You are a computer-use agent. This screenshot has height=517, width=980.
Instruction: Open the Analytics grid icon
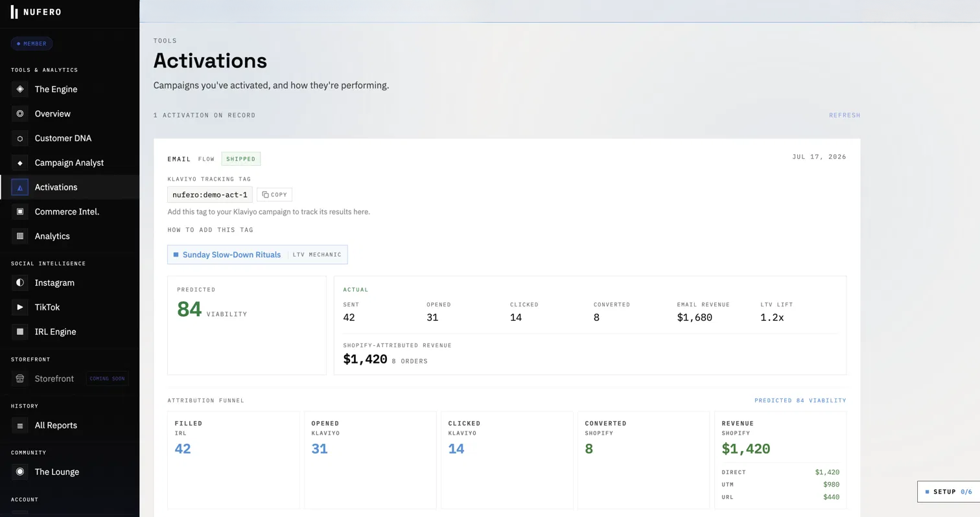[x=20, y=236]
